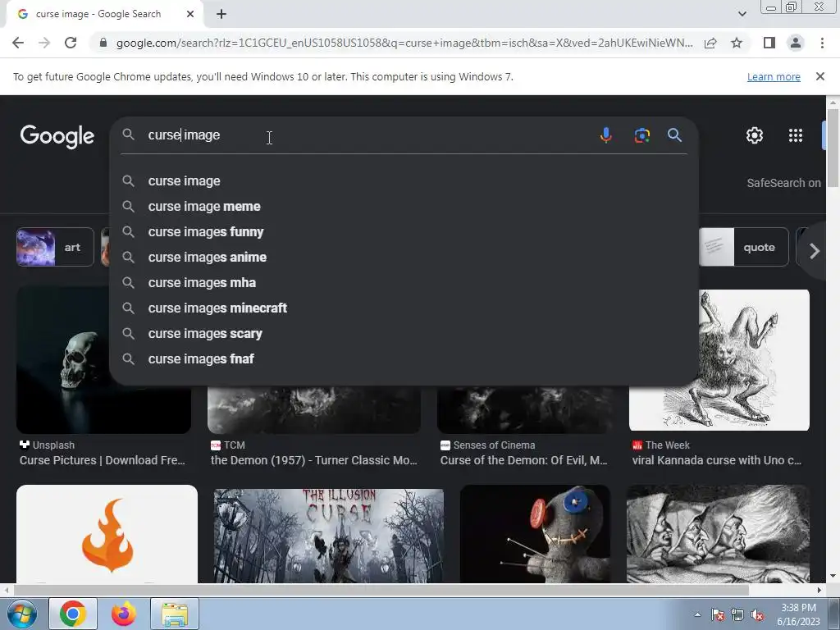The width and height of the screenshot is (840, 630).
Task: Toggle the Chrome side panel
Action: tap(769, 43)
